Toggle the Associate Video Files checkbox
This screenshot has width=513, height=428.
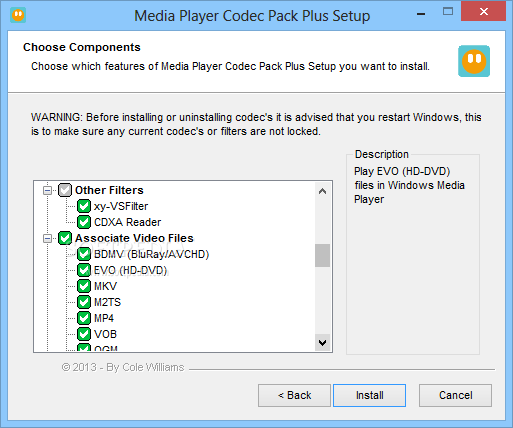pos(65,238)
